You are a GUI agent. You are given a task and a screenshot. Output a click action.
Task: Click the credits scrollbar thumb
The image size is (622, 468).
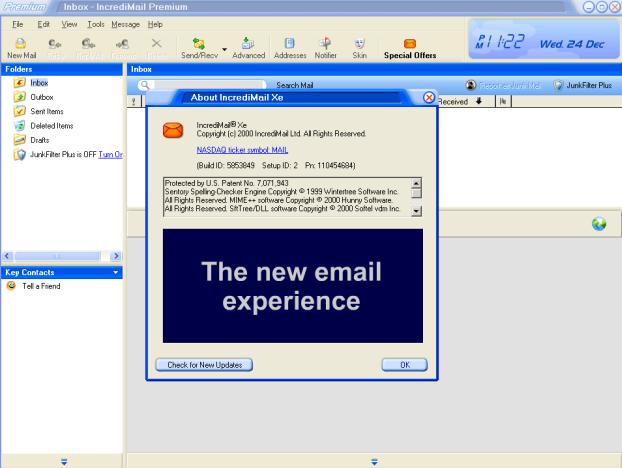pos(416,193)
